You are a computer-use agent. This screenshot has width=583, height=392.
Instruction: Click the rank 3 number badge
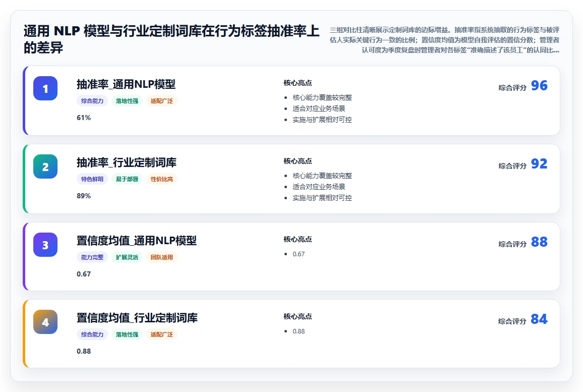click(x=45, y=245)
